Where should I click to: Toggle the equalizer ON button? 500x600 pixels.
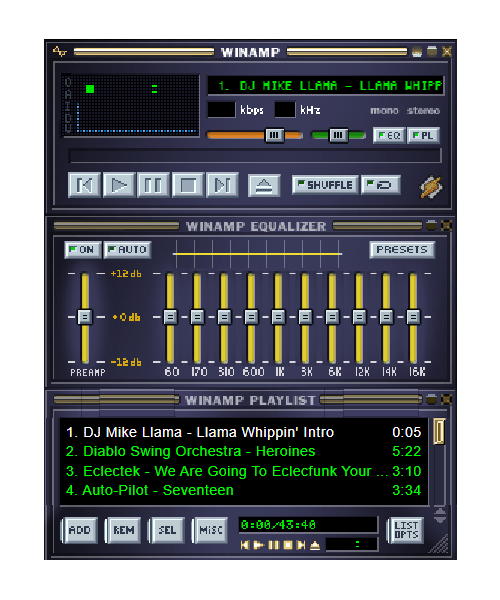83,250
